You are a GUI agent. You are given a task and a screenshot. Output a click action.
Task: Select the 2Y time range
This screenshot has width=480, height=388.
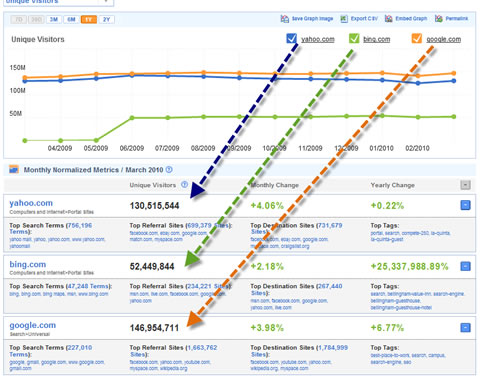(x=106, y=20)
